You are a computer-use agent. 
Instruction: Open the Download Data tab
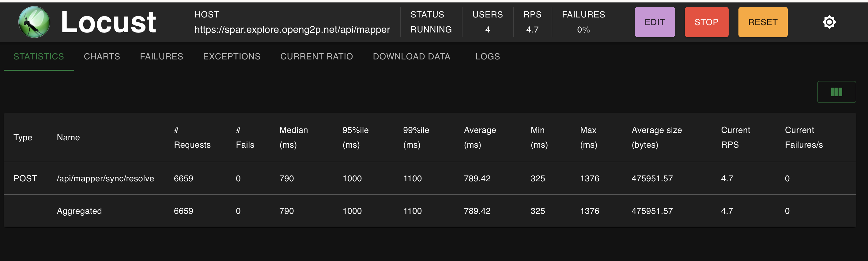411,56
